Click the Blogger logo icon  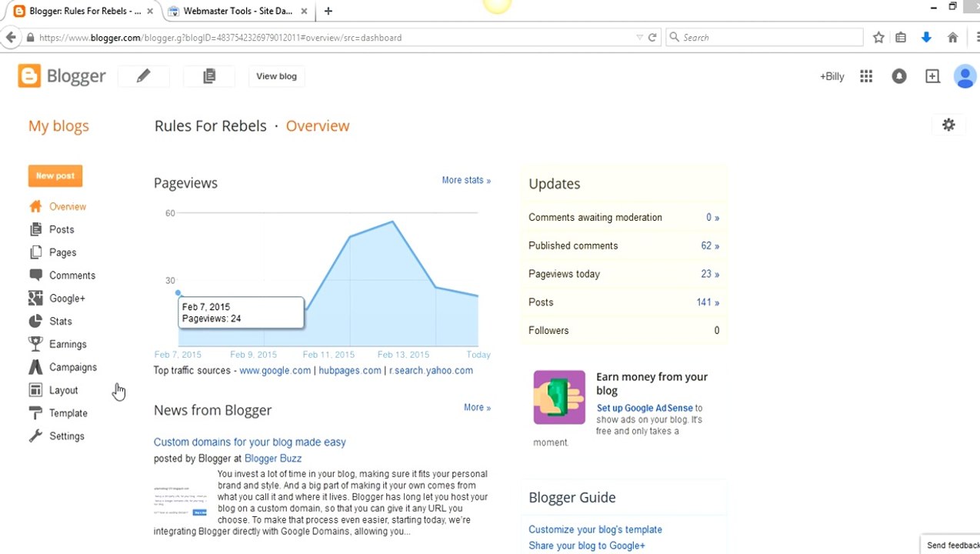[29, 75]
